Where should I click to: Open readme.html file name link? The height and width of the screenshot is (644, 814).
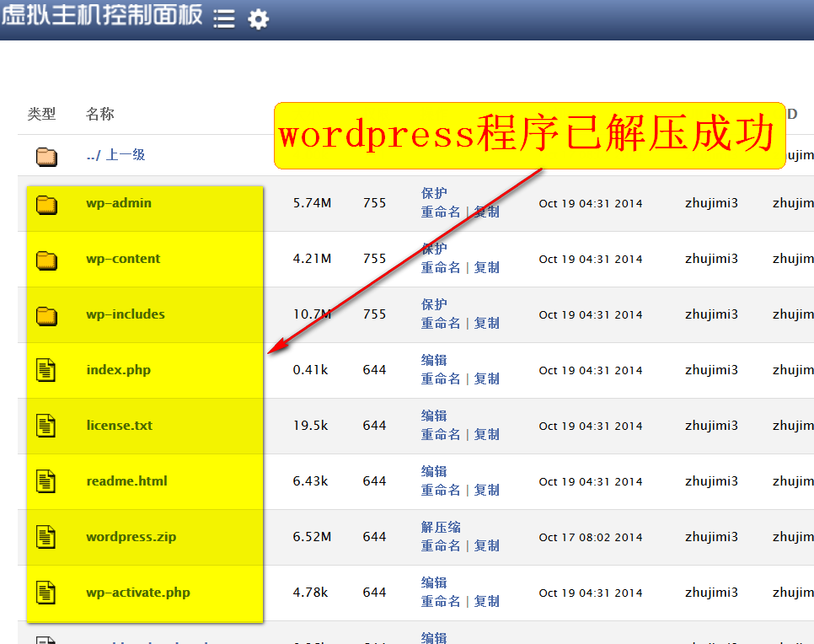click(126, 481)
